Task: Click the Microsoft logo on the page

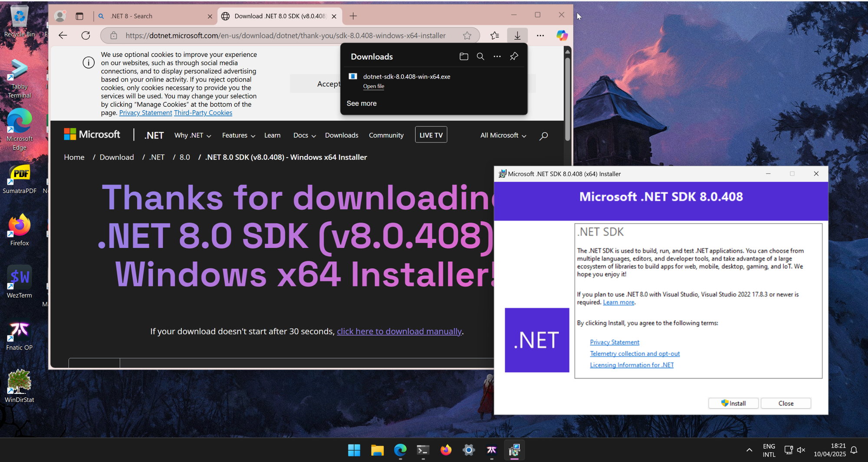Action: coord(92,134)
